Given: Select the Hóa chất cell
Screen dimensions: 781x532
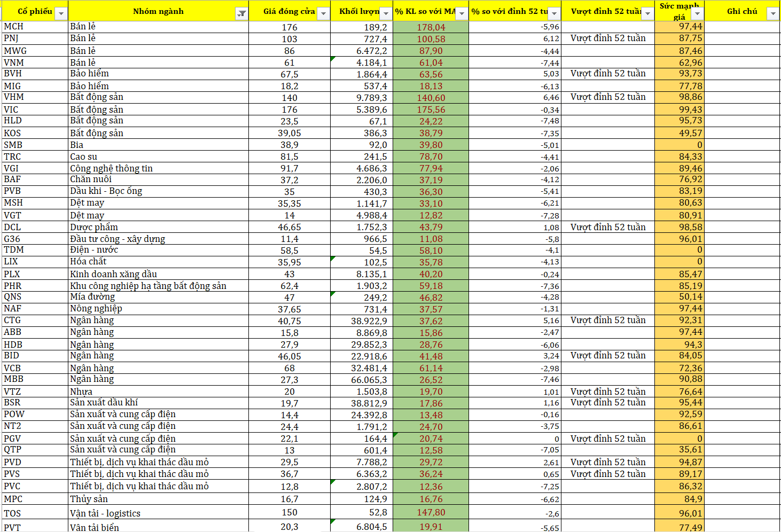Looking at the screenshot, I should click(159, 262).
